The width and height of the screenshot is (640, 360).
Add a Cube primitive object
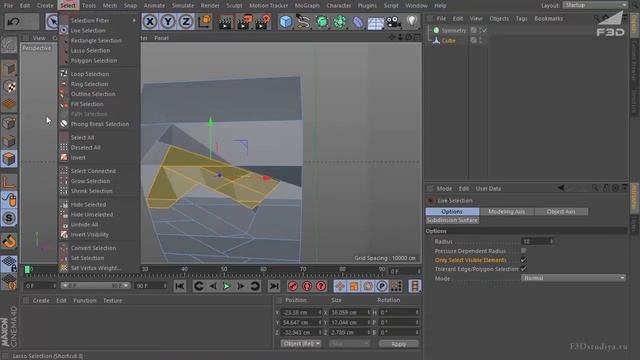click(x=286, y=22)
